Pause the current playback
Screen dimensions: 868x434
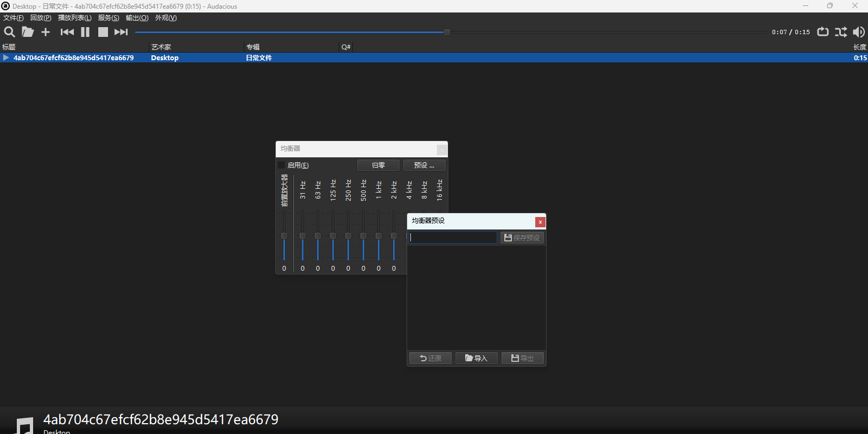coord(85,32)
